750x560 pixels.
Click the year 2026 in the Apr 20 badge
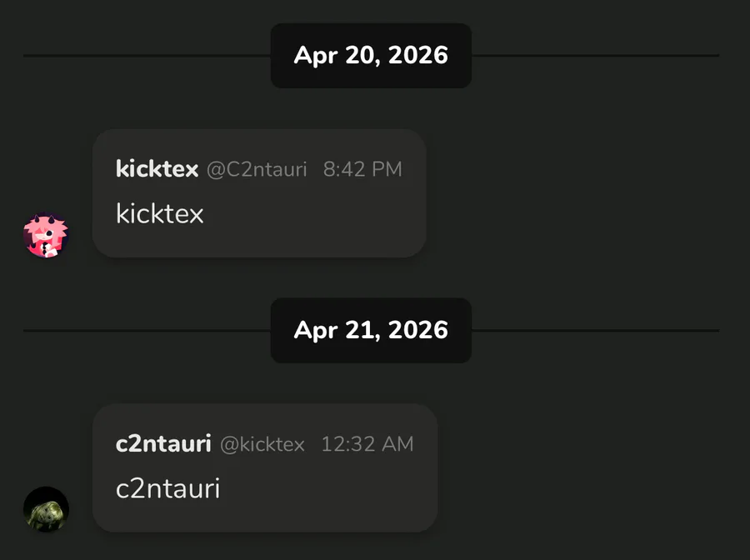pyautogui.click(x=418, y=56)
